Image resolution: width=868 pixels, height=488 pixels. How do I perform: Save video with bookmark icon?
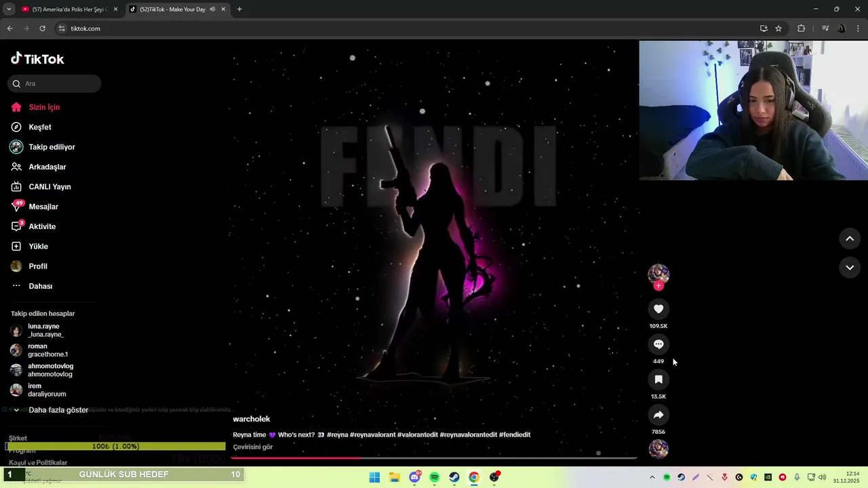pyautogui.click(x=658, y=380)
